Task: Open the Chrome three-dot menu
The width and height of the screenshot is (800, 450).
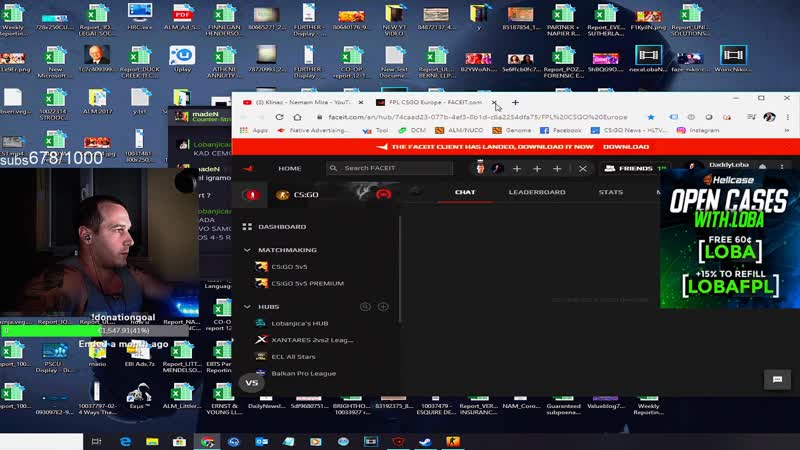Action: coord(788,117)
